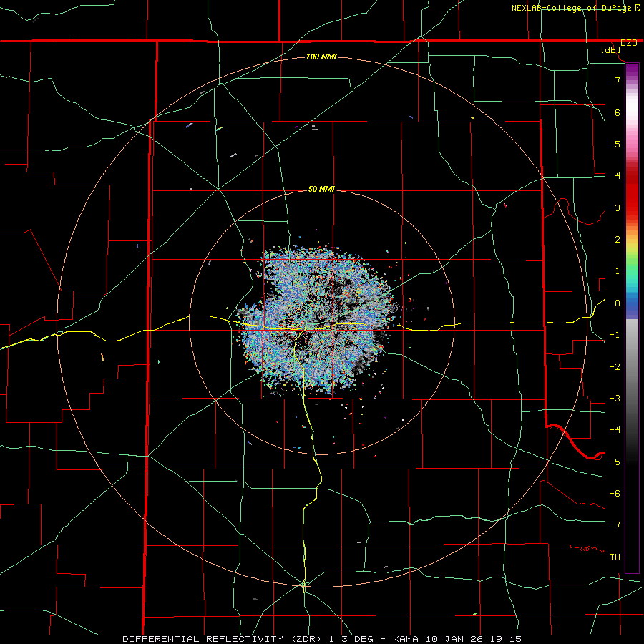
Task: Click the color scale value 3
Action: pos(618,208)
